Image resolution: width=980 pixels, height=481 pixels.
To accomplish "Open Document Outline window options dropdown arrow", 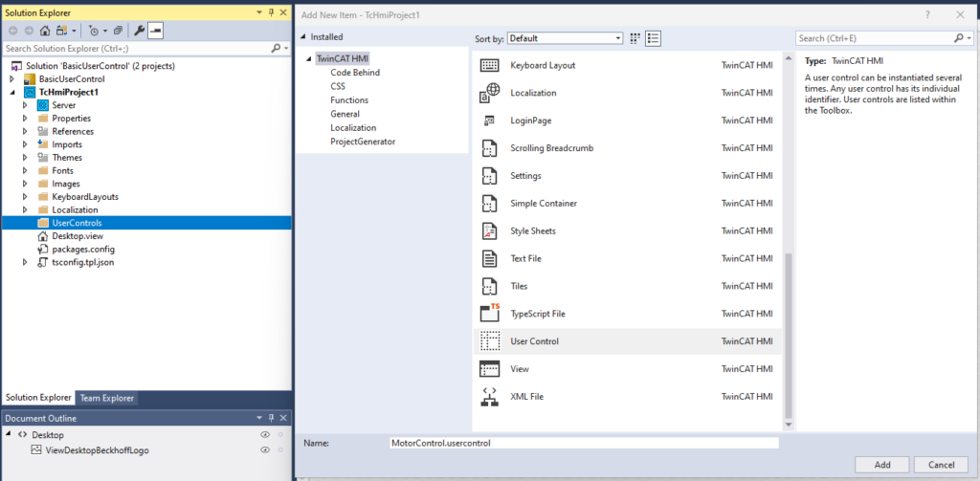I will (259, 418).
